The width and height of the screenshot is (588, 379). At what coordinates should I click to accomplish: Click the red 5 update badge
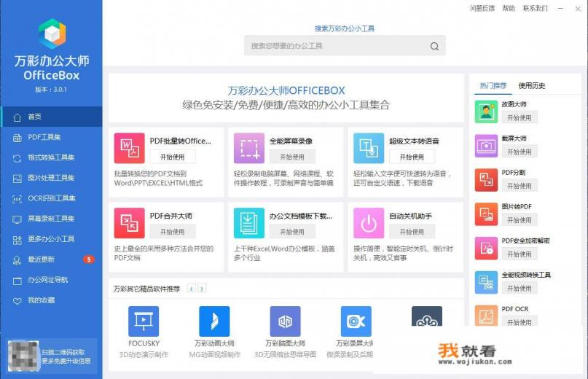(88, 259)
